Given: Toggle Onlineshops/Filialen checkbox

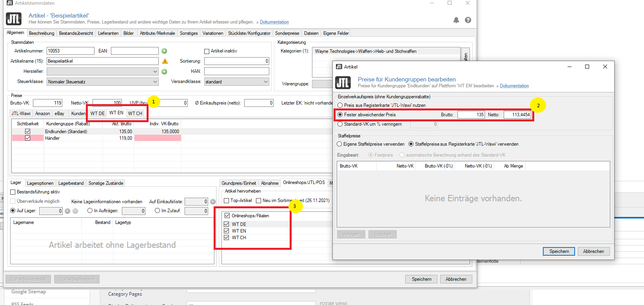Looking at the screenshot, I should [227, 216].
